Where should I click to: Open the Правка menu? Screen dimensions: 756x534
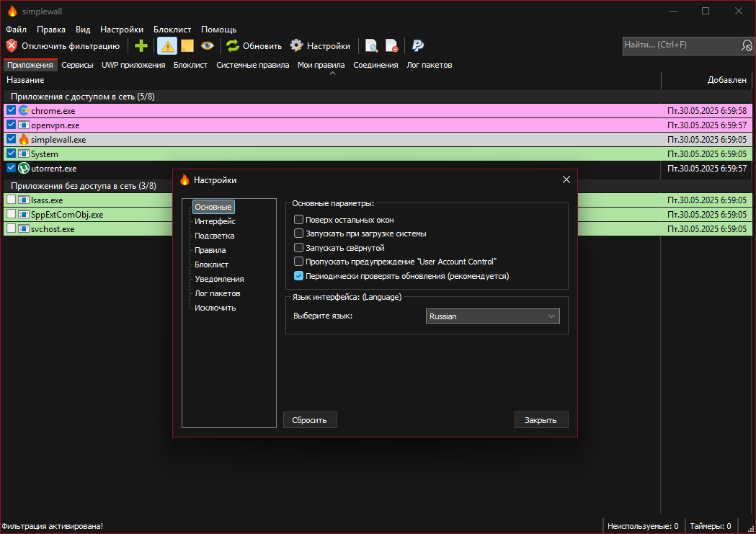(51, 30)
